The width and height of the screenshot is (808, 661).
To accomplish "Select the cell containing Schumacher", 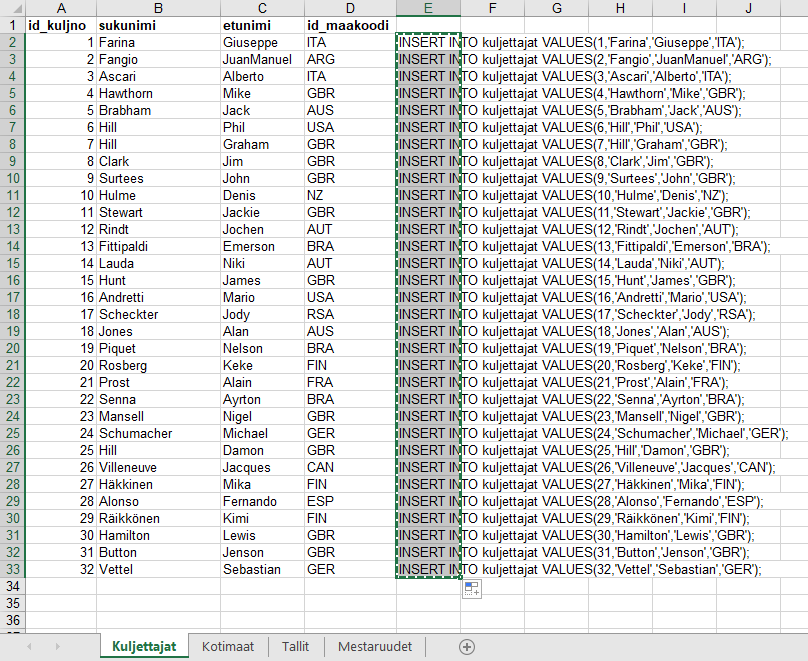I will coord(157,434).
